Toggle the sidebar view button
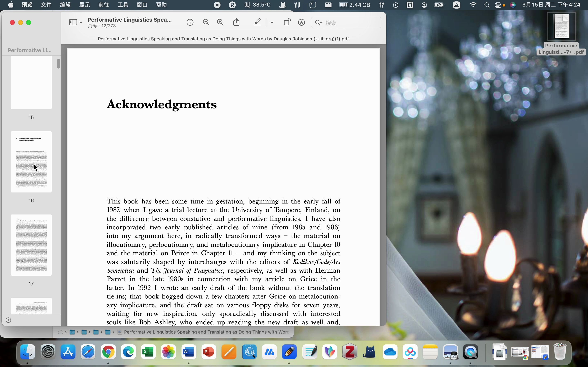The height and width of the screenshot is (367, 588). point(73,22)
